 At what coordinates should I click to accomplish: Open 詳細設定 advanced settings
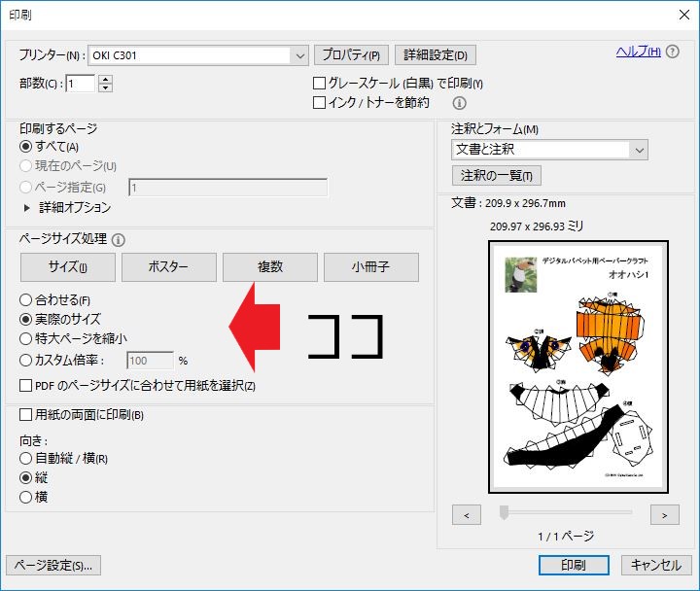click(436, 54)
